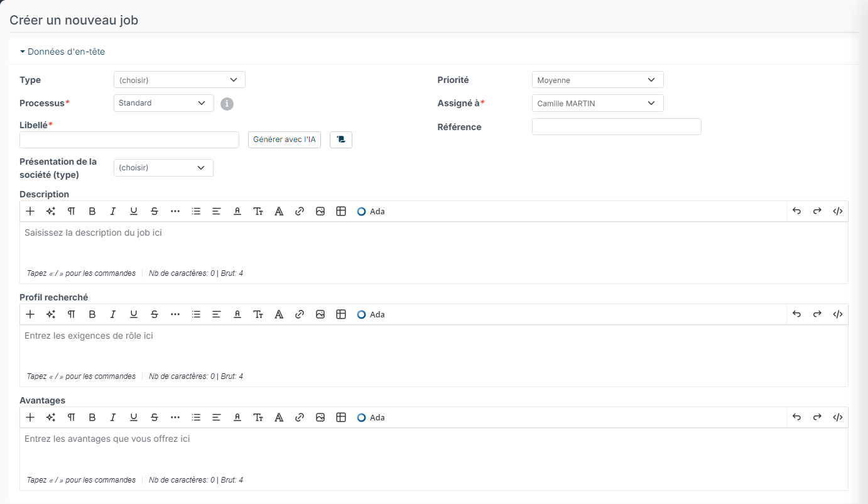This screenshot has height=504, width=868.
Task: Open more options ellipsis in Description toolbar
Action: coord(175,211)
